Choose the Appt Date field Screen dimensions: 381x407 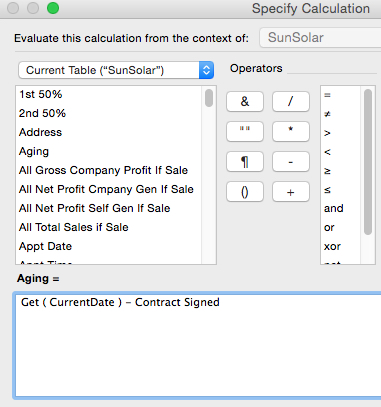click(x=45, y=246)
